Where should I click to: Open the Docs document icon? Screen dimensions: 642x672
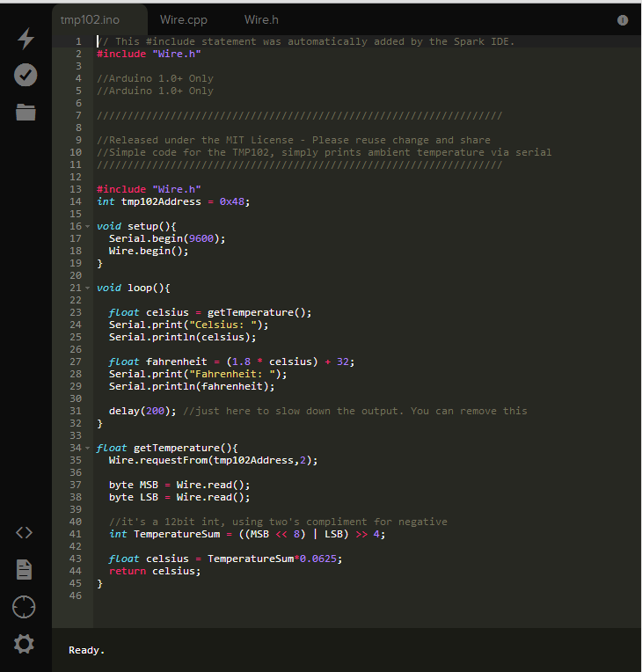pos(24,570)
